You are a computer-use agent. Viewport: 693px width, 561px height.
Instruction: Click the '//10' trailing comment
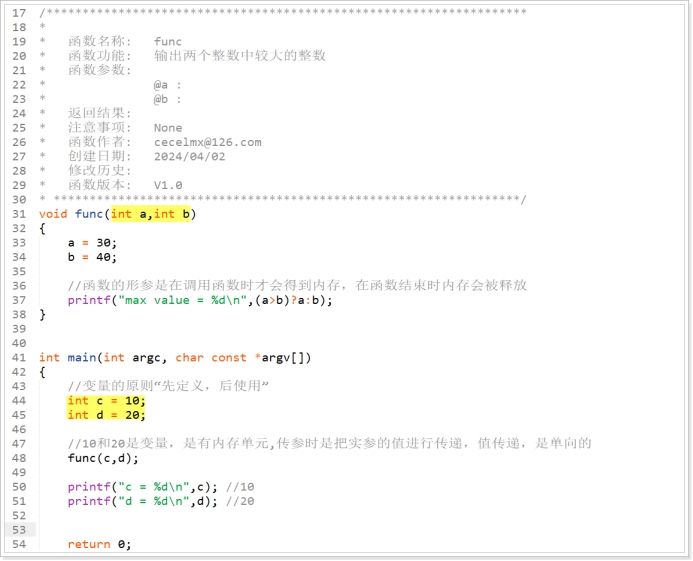[x=240, y=487]
